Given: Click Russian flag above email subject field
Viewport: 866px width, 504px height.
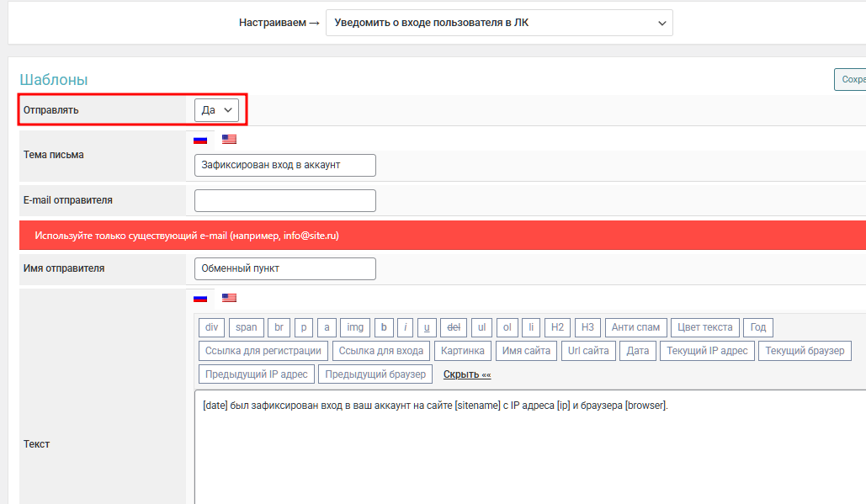Looking at the screenshot, I should [x=200, y=140].
